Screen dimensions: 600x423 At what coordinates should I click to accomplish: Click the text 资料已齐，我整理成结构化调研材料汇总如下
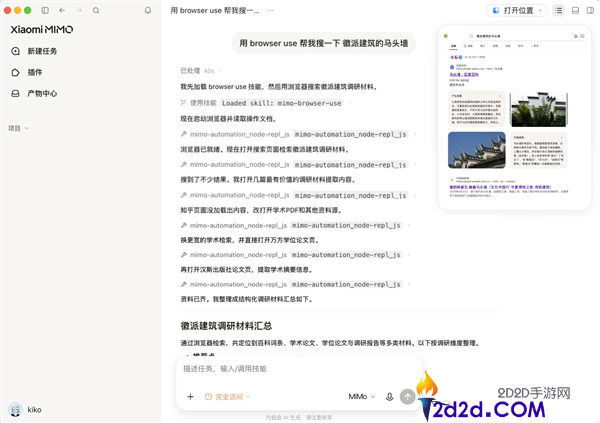coord(247,299)
